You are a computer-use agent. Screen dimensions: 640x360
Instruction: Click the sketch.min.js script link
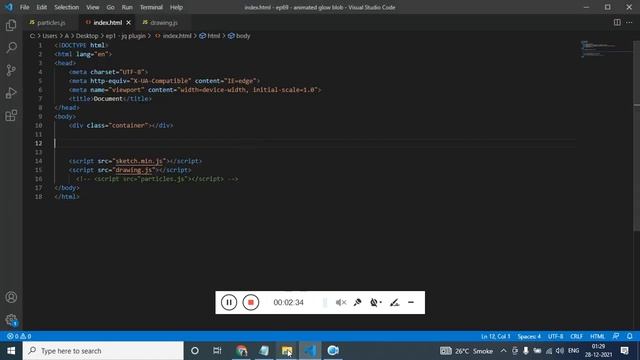point(139,161)
